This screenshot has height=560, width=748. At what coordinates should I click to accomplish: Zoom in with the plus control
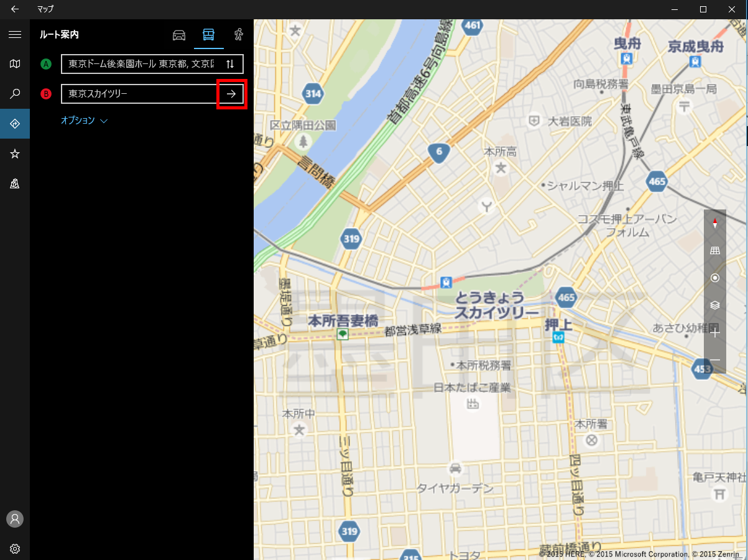point(715,333)
